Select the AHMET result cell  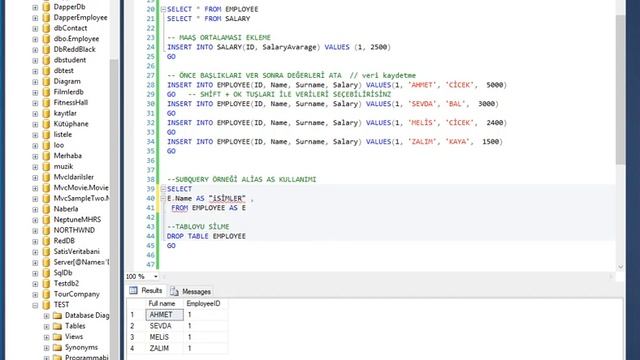coord(164,315)
